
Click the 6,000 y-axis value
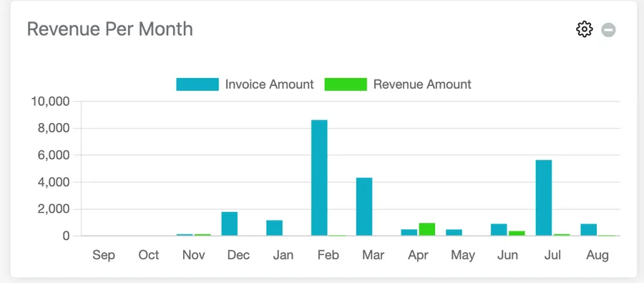click(x=54, y=155)
